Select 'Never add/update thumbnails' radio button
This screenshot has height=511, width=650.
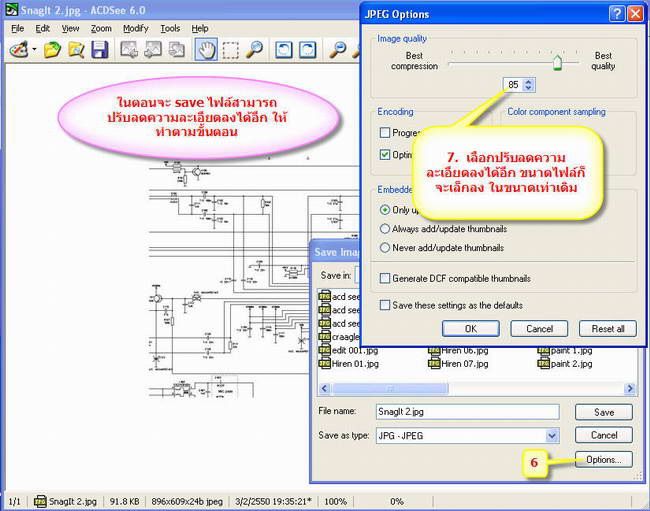[x=385, y=248]
